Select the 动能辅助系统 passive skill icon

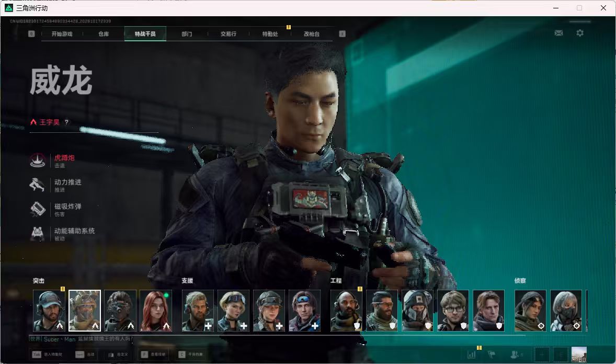point(38,233)
